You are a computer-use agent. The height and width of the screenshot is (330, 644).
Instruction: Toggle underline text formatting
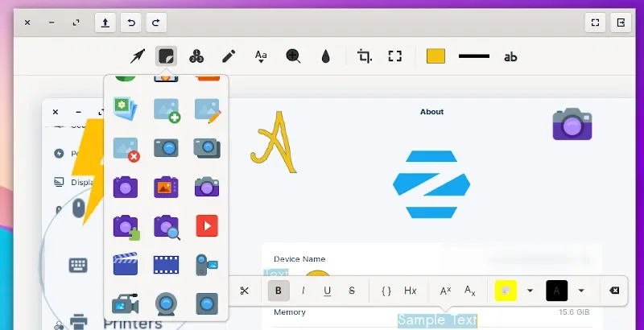tap(328, 291)
